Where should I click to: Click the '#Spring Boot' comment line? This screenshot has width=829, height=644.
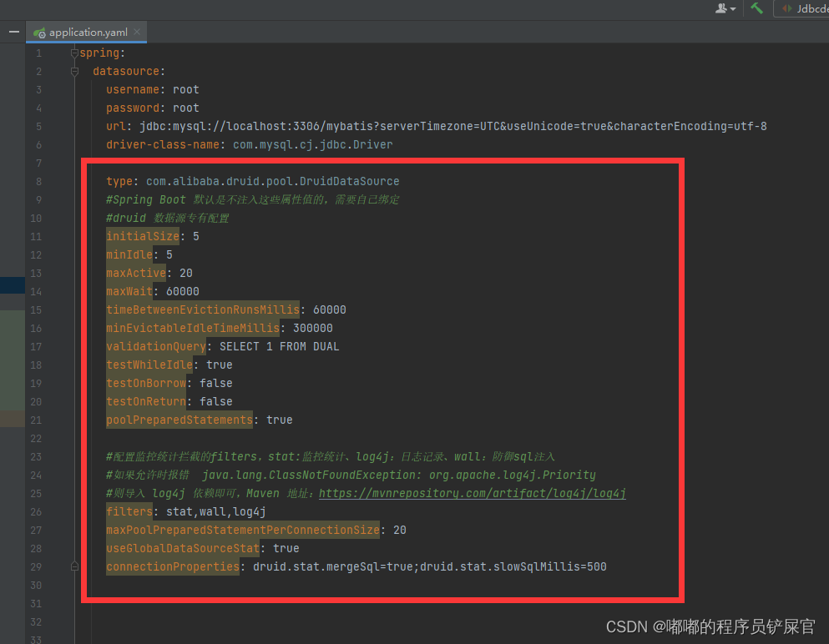pyautogui.click(x=252, y=199)
